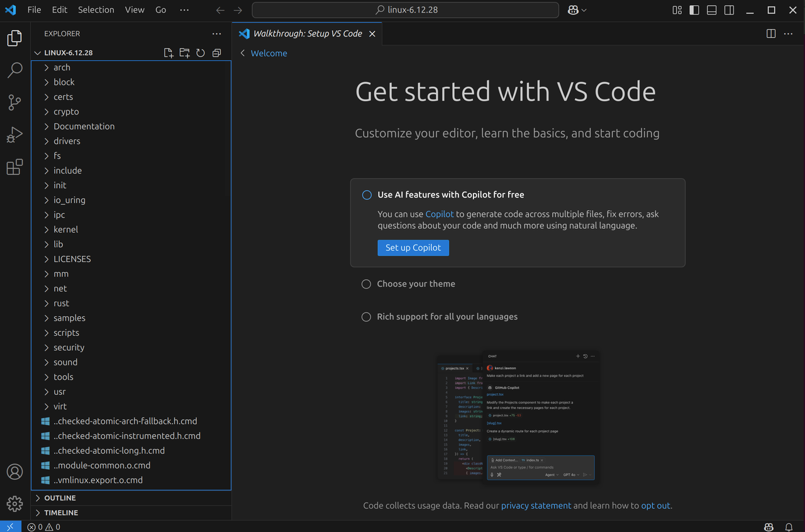Expand the Documentation folder
The width and height of the screenshot is (805, 532).
coord(131,126)
